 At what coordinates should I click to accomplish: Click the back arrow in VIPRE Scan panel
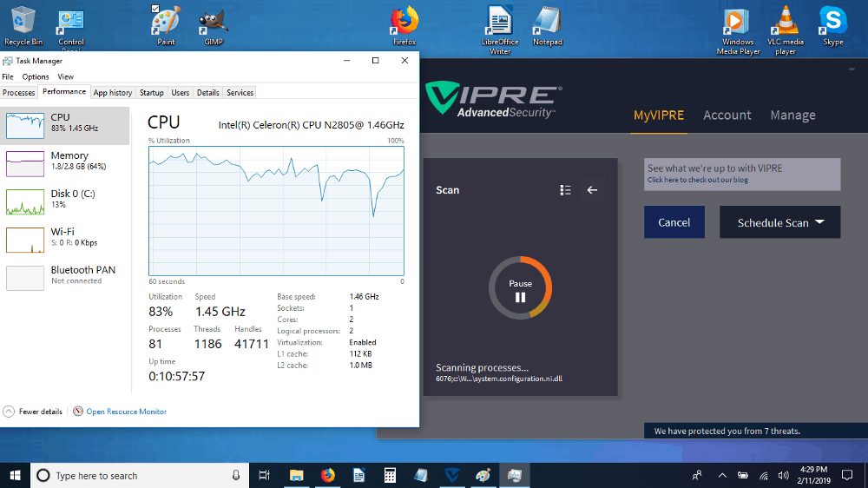[x=592, y=190]
